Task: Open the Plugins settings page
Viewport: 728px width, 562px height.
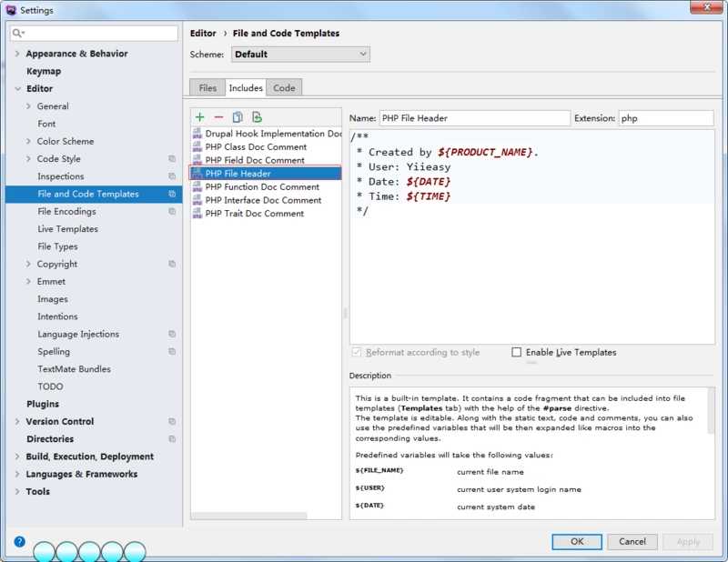Action: pyautogui.click(x=43, y=404)
